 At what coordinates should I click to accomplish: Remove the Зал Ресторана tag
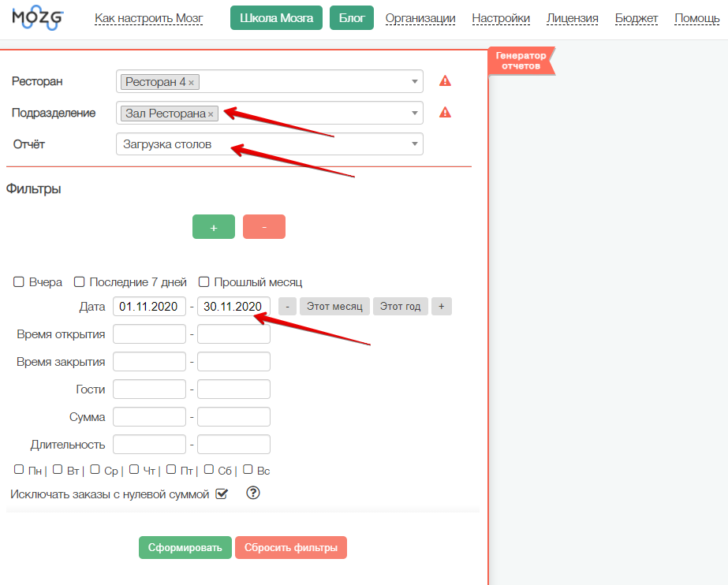tap(211, 114)
